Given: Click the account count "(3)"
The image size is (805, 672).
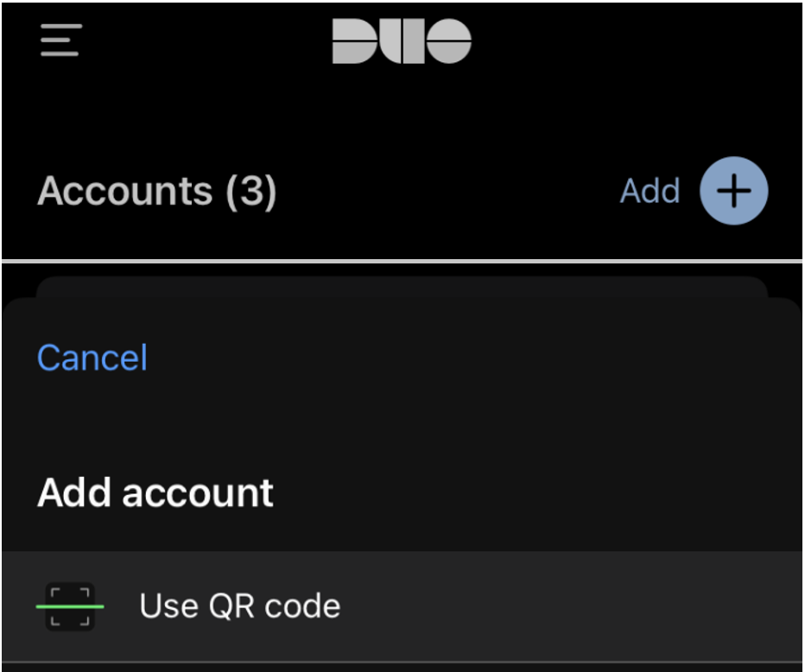Looking at the screenshot, I should tap(250, 191).
